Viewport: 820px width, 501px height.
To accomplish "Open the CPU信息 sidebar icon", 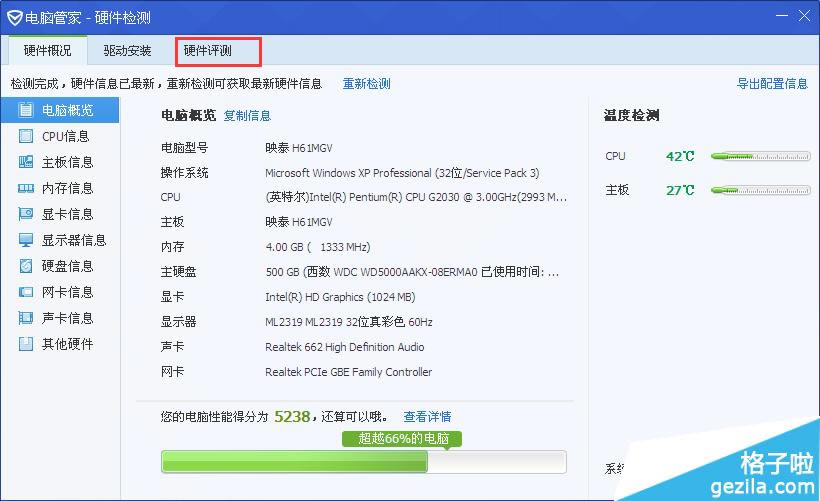I will [x=25, y=136].
